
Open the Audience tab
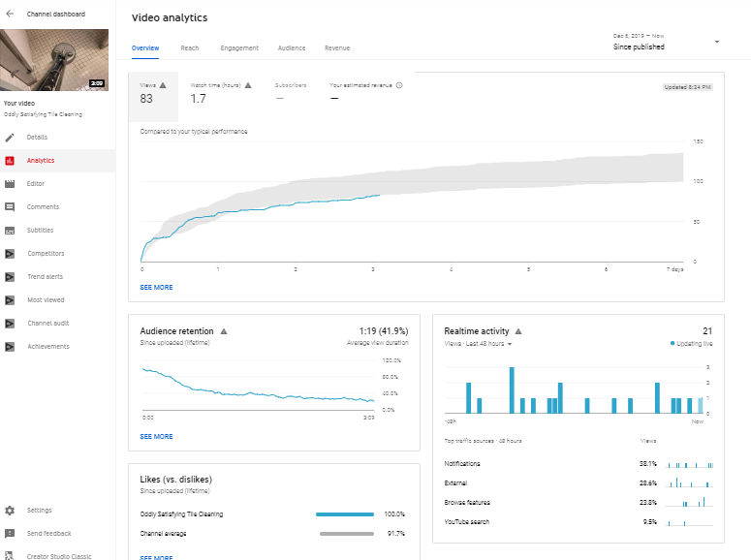292,48
